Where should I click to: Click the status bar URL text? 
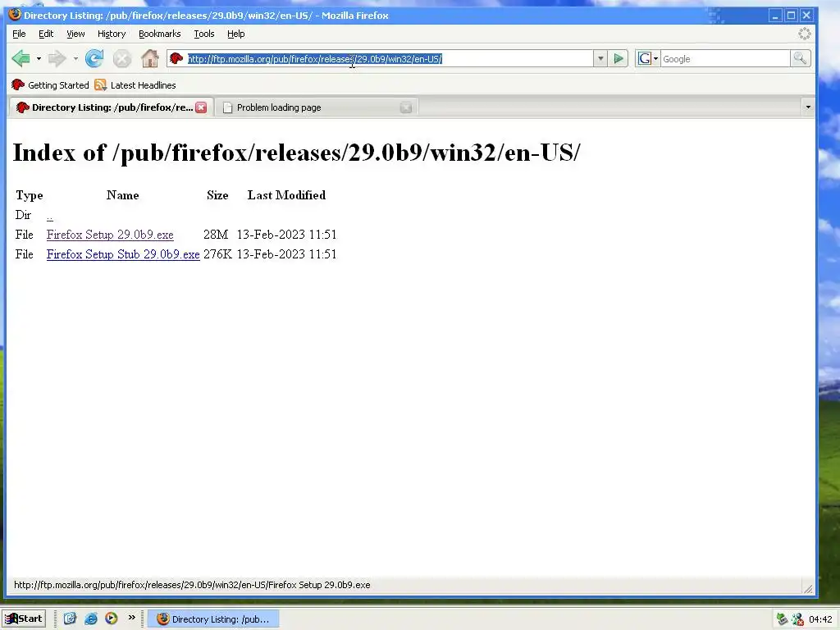coord(192,585)
